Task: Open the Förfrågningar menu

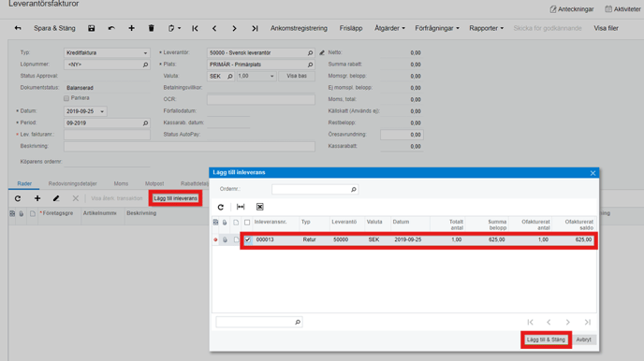Action: 437,28
